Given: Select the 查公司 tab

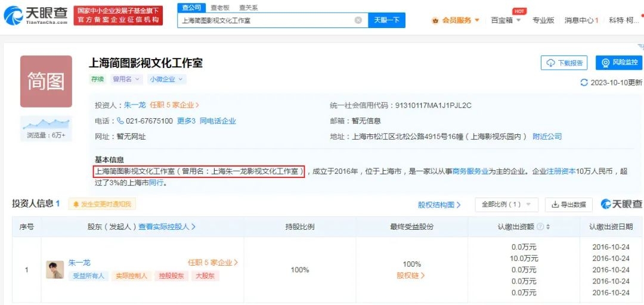Looking at the screenshot, I should pos(191,7).
